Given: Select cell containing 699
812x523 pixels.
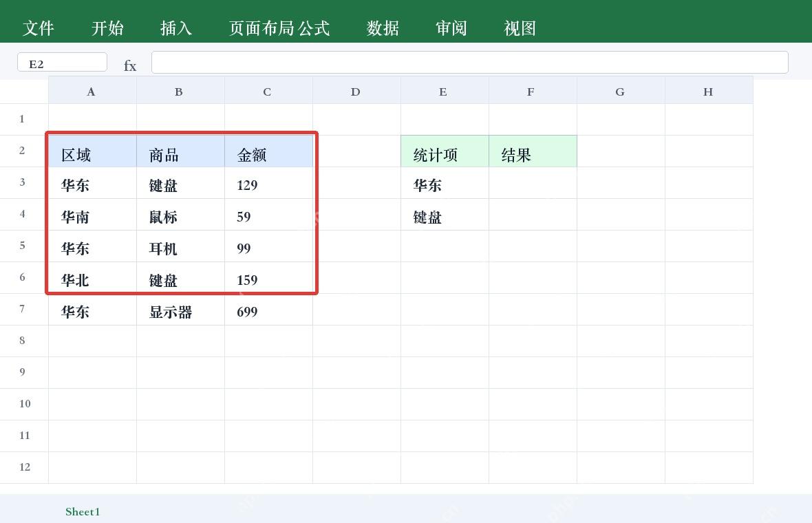Looking at the screenshot, I should pos(268,309).
